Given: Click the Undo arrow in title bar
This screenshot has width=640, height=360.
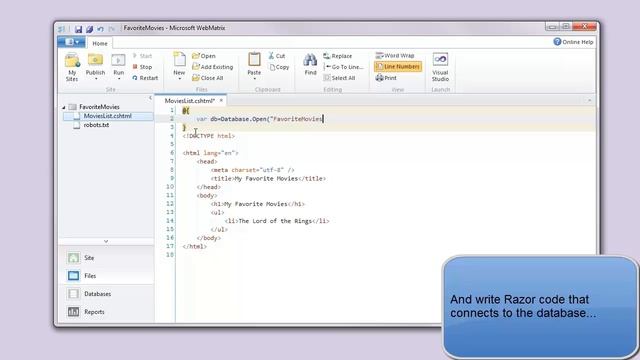Looking at the screenshot, I should point(100,29).
